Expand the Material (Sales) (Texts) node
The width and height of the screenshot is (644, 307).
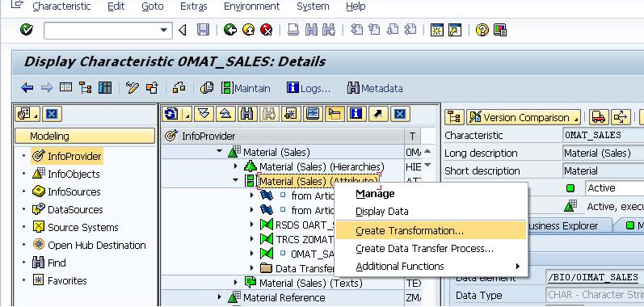[x=235, y=283]
